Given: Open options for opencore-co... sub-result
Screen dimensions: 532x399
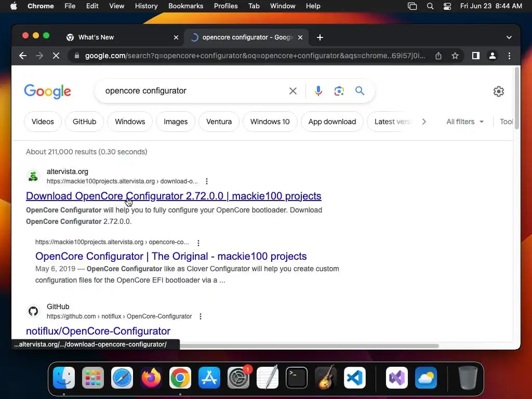Looking at the screenshot, I should [198, 243].
